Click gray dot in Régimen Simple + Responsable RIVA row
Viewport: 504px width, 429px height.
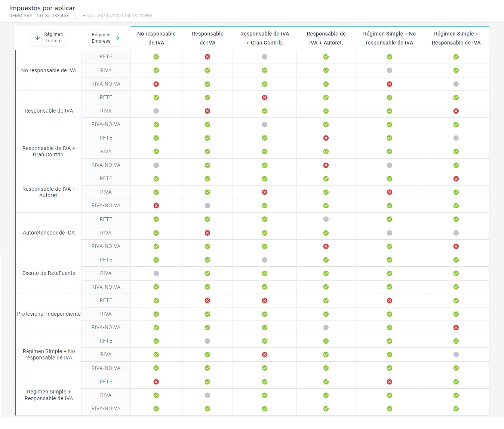[x=208, y=395]
